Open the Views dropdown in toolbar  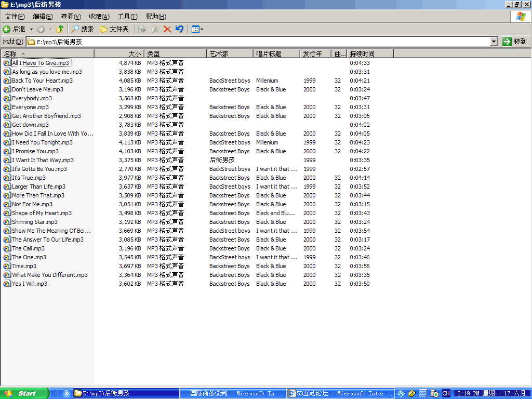coord(197,29)
